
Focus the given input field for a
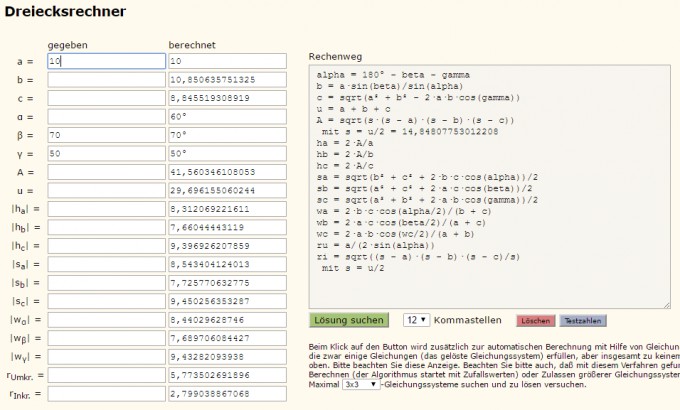click(106, 61)
